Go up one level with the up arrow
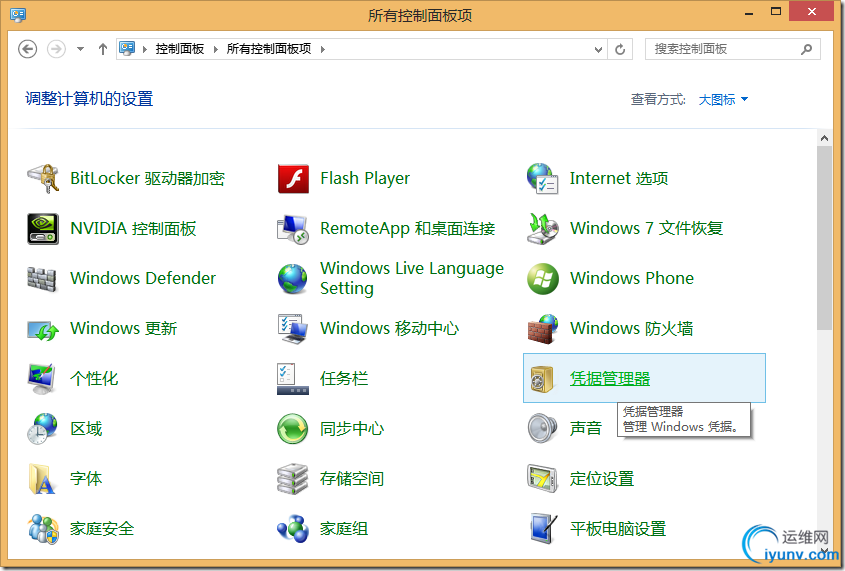The height and width of the screenshot is (571, 845). (x=103, y=49)
